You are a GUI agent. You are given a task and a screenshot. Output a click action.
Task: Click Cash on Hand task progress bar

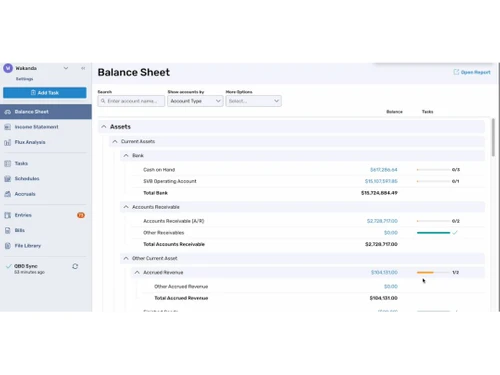433,170
